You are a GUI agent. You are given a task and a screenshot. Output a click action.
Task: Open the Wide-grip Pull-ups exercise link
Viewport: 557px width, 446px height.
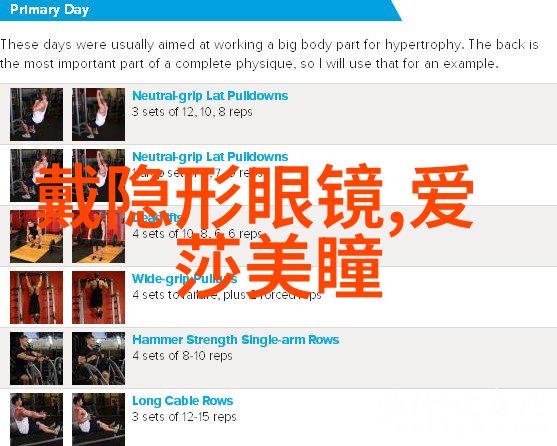[184, 279]
